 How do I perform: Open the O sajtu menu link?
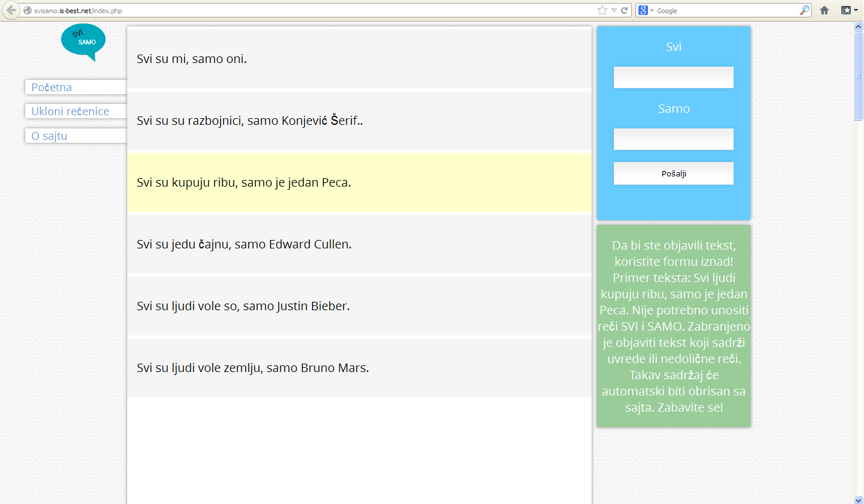tap(76, 136)
